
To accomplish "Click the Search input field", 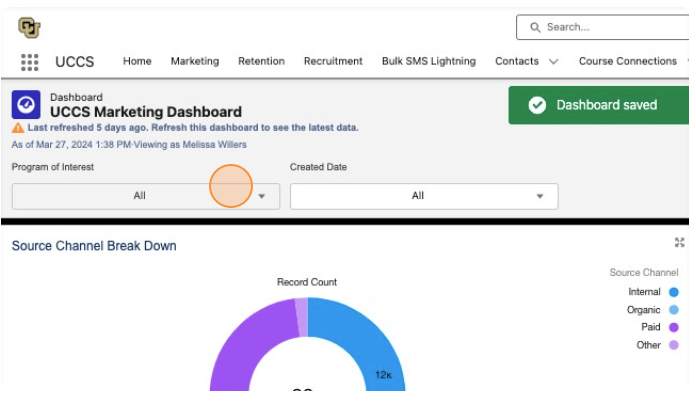I will [603, 28].
